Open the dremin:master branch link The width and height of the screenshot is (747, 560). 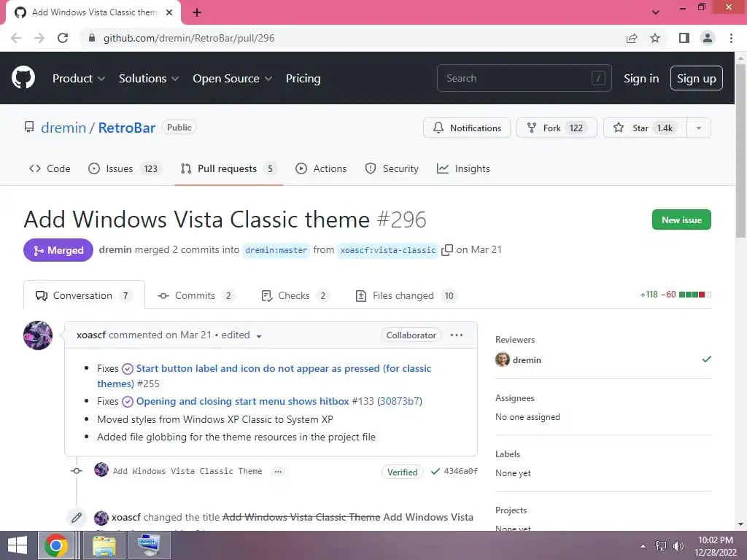click(276, 250)
